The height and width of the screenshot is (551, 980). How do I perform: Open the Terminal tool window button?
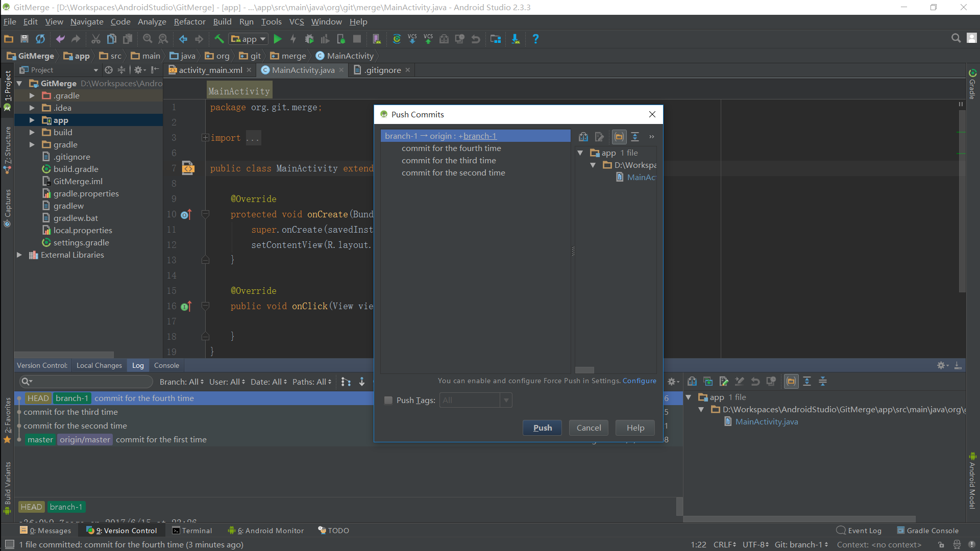pyautogui.click(x=192, y=531)
